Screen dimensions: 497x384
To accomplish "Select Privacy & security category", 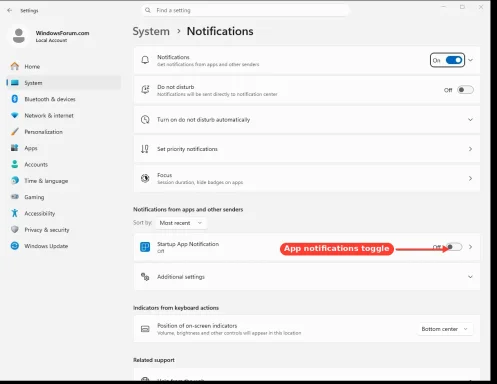I will click(x=47, y=230).
